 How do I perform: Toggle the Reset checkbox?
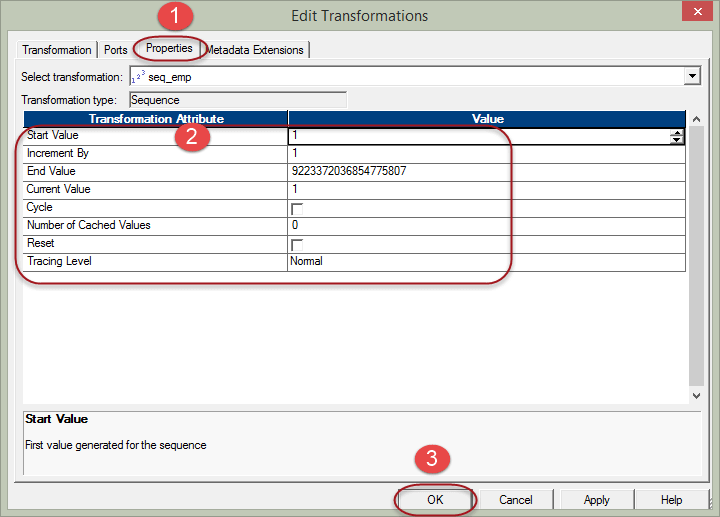tap(296, 244)
